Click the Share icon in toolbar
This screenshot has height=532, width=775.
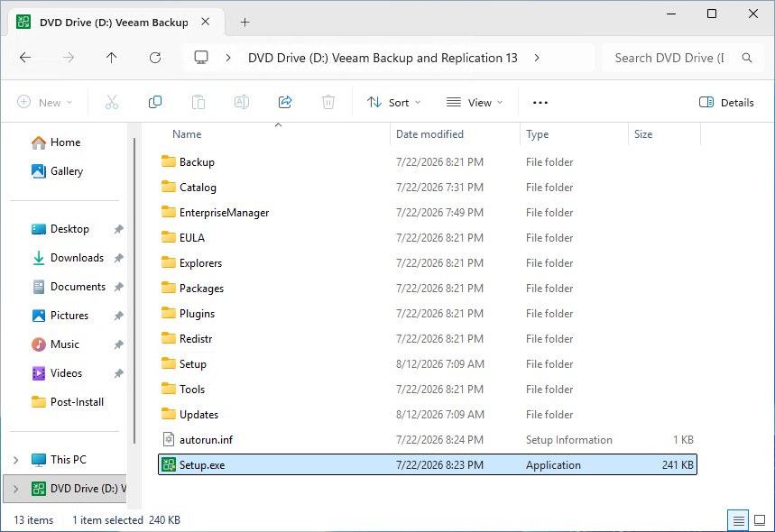285,102
